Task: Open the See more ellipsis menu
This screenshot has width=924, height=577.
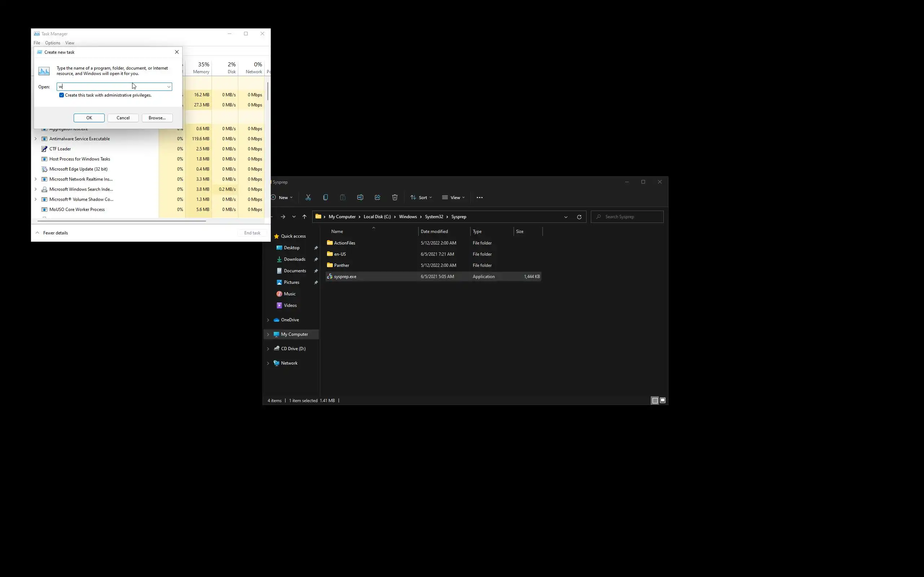Action: [x=480, y=197]
